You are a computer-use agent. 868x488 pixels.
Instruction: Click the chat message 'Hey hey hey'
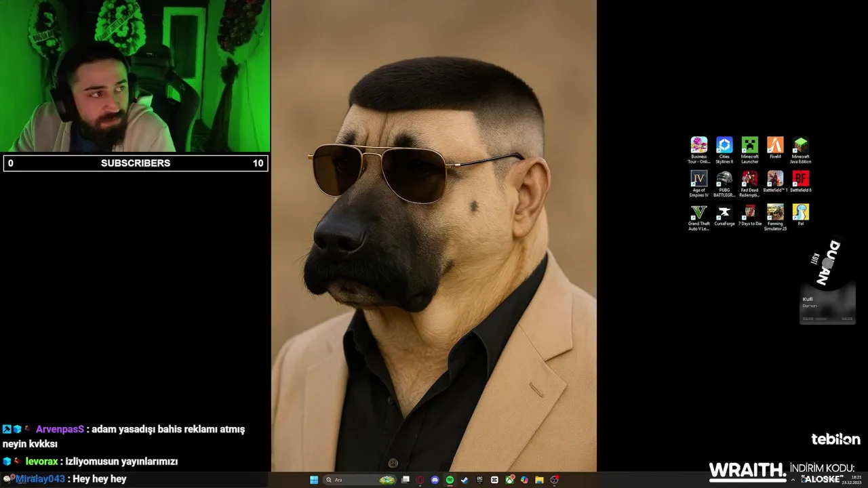pos(100,479)
